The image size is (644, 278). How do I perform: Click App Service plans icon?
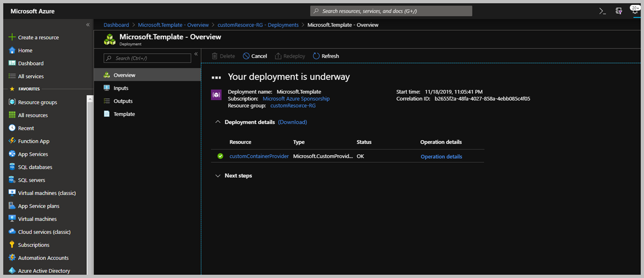12,206
